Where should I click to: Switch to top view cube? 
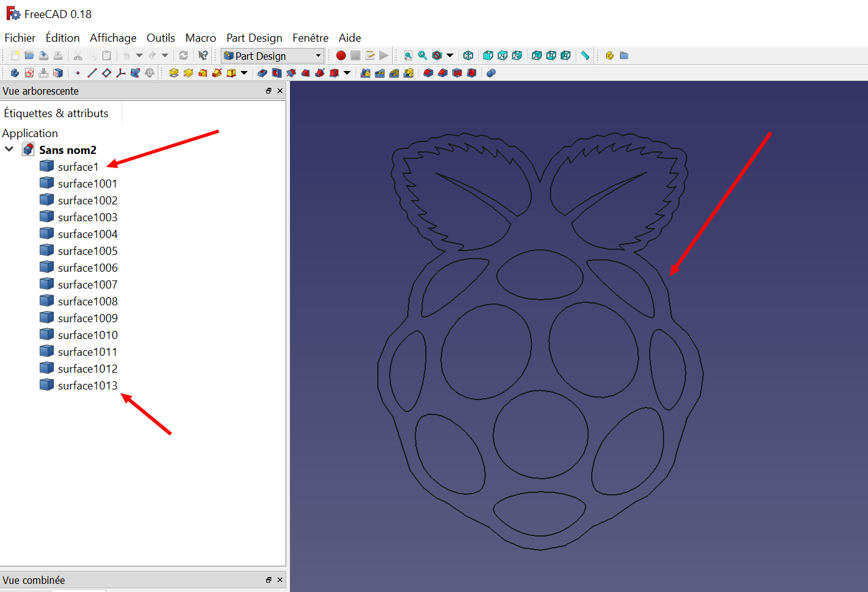pos(503,55)
